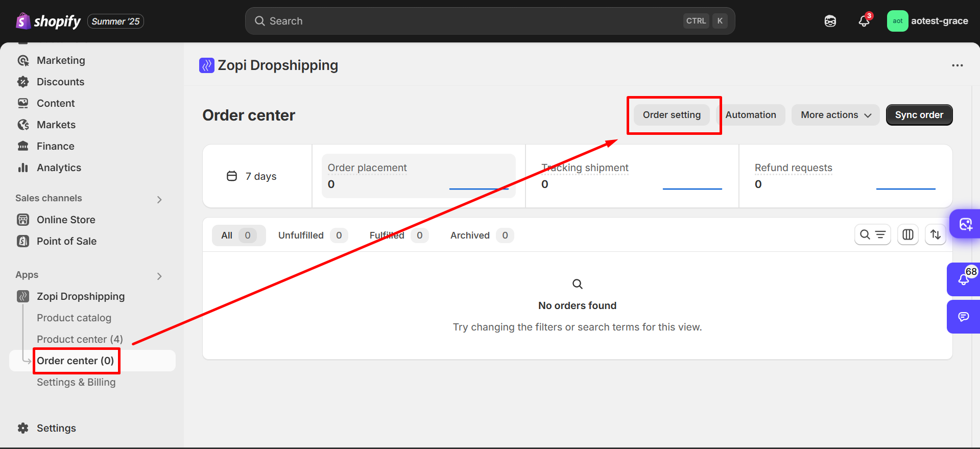Open search and filter for orders

click(872, 234)
